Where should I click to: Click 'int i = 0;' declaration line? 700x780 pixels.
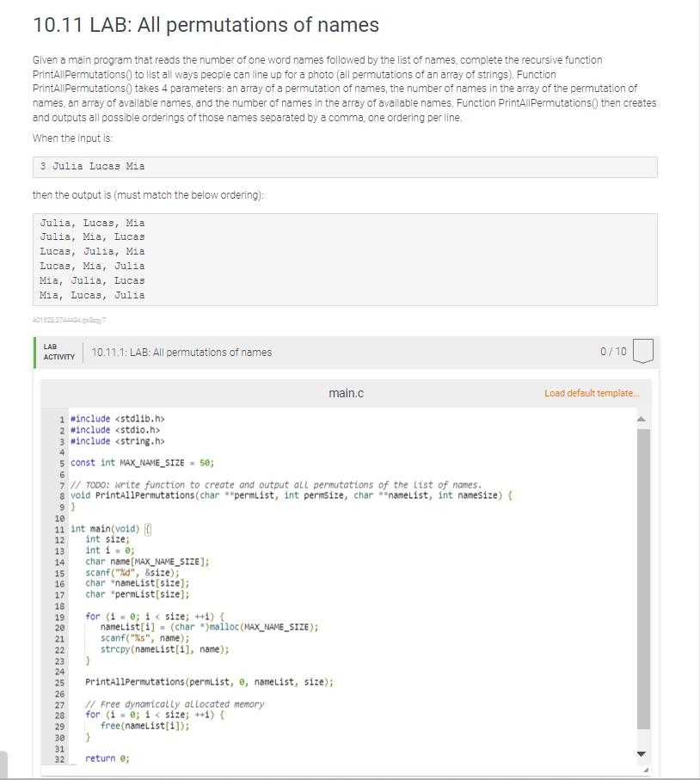tap(109, 550)
